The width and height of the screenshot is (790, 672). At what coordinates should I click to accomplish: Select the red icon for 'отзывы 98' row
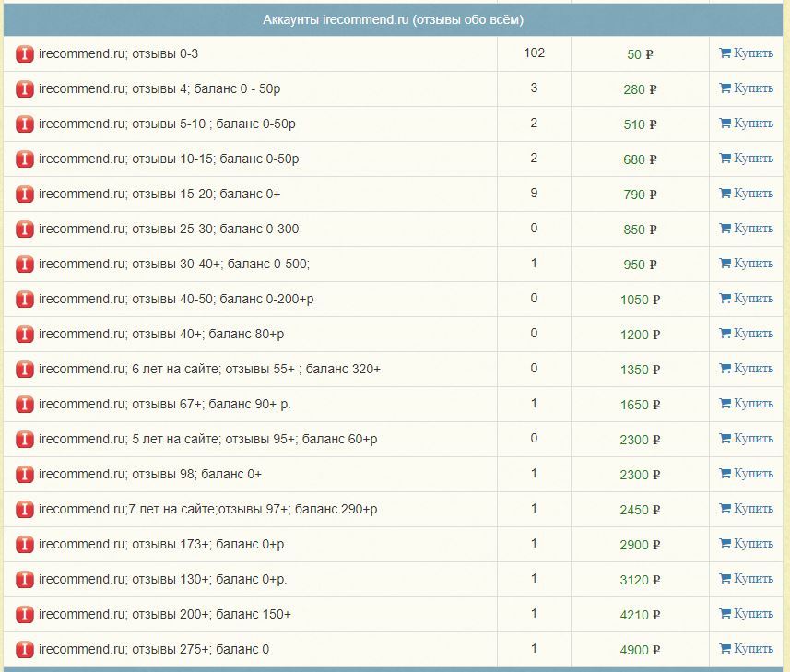25,475
